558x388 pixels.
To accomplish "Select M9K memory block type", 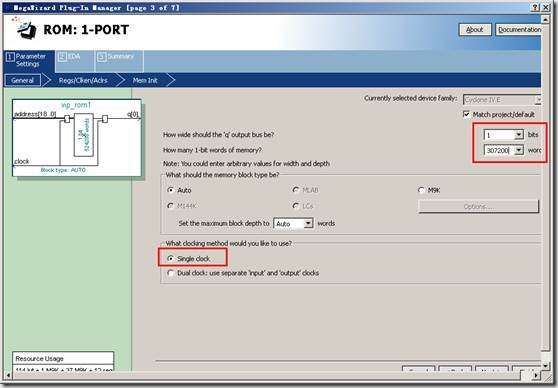I will pos(421,190).
